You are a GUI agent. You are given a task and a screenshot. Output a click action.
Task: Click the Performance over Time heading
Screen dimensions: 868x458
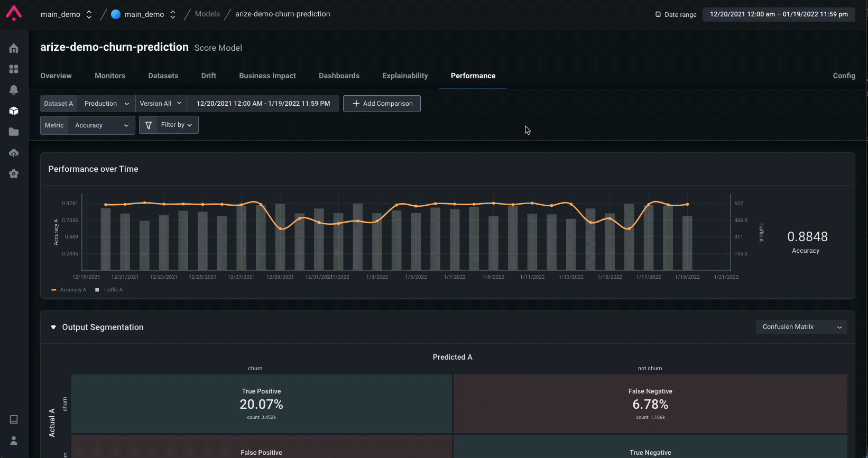[93, 169]
